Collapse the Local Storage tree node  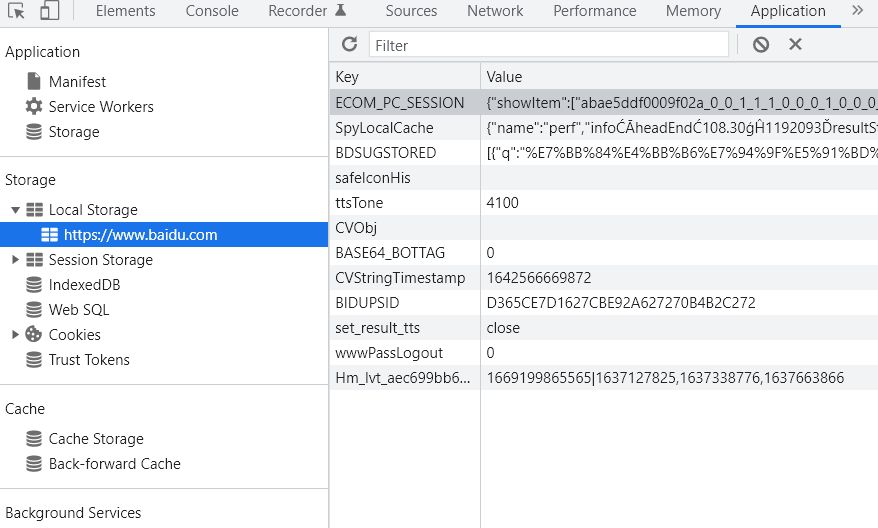(x=16, y=210)
